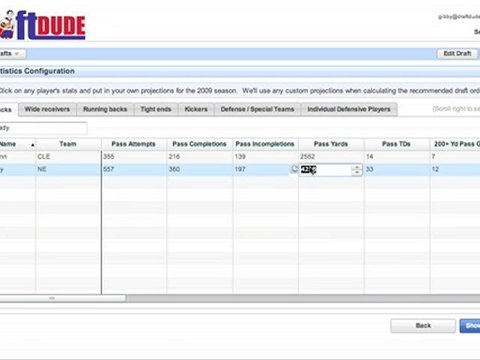Edit Pass Incompletions value 197
480x360 pixels.
click(262, 169)
